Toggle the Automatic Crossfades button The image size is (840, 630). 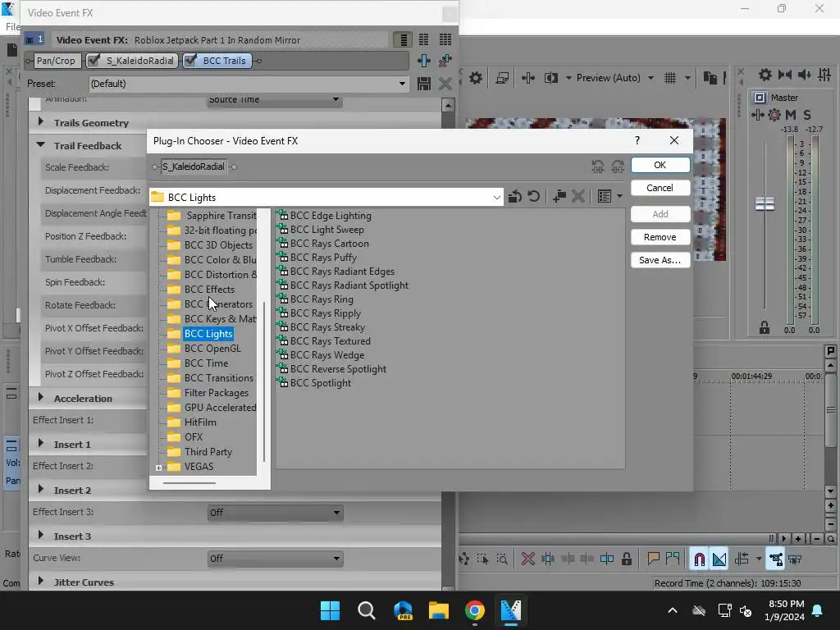(719, 559)
